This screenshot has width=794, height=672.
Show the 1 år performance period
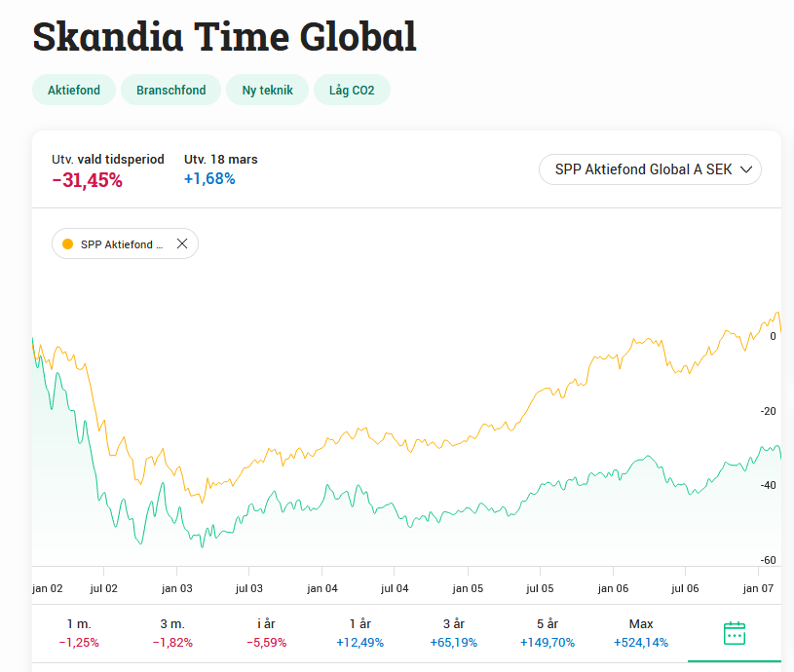359,633
